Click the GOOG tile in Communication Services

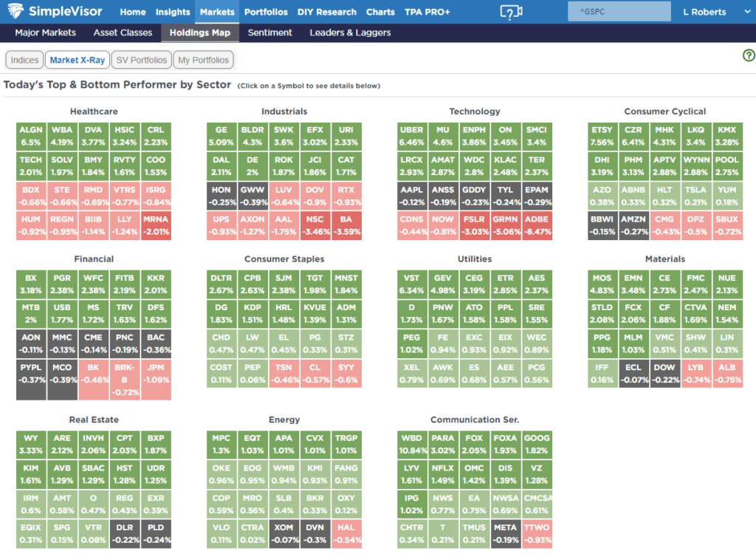(x=537, y=445)
